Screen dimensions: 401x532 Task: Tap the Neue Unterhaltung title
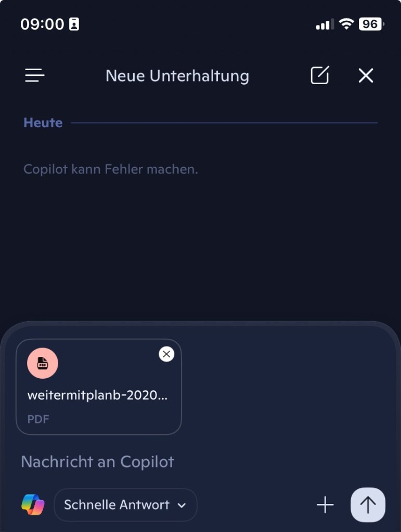point(177,76)
